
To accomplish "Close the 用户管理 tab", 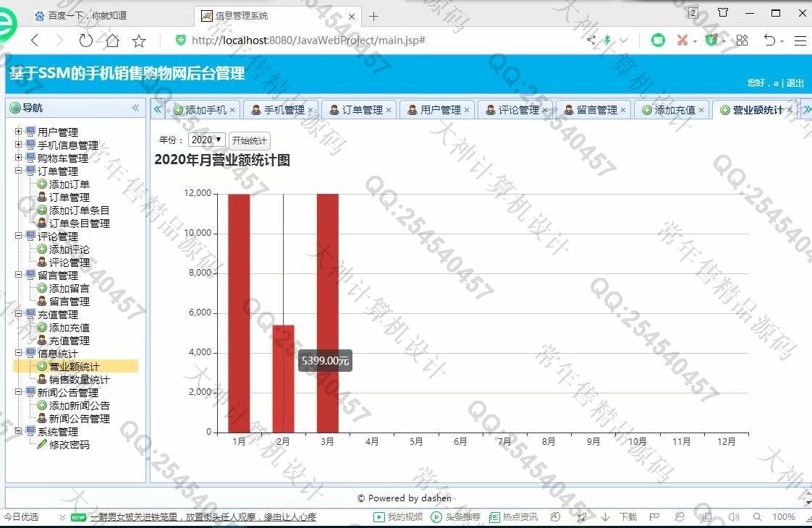I will 467,110.
